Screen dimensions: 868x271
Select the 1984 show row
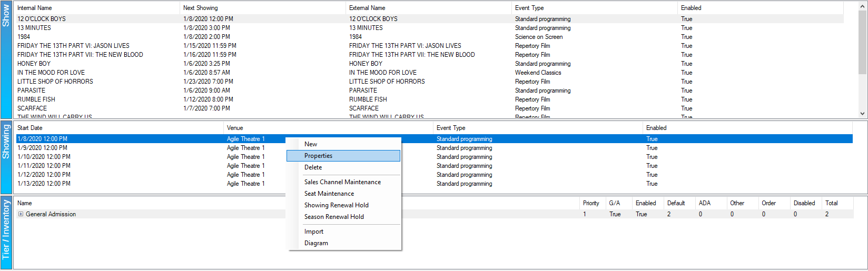coord(429,37)
